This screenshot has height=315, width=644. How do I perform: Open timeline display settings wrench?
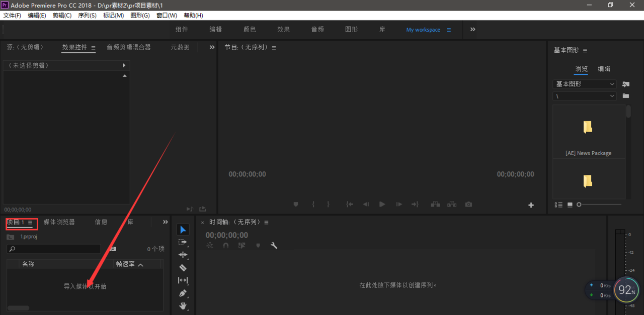pos(274,246)
